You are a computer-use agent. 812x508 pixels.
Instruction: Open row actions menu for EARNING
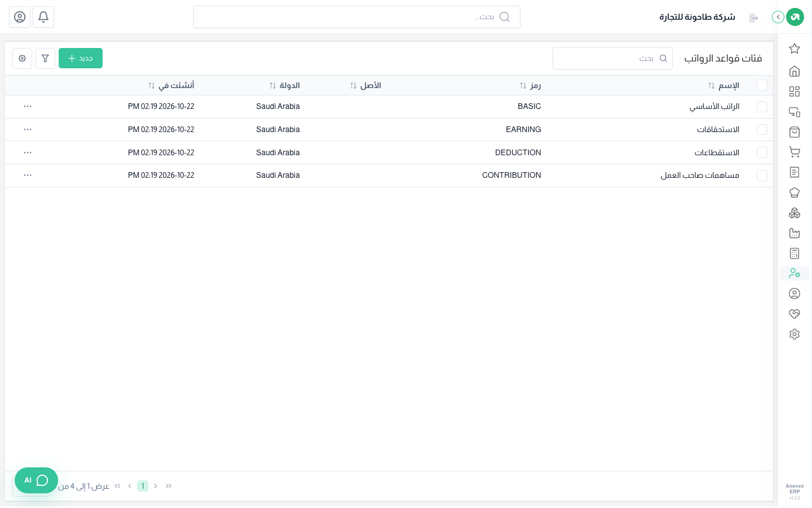click(x=28, y=129)
